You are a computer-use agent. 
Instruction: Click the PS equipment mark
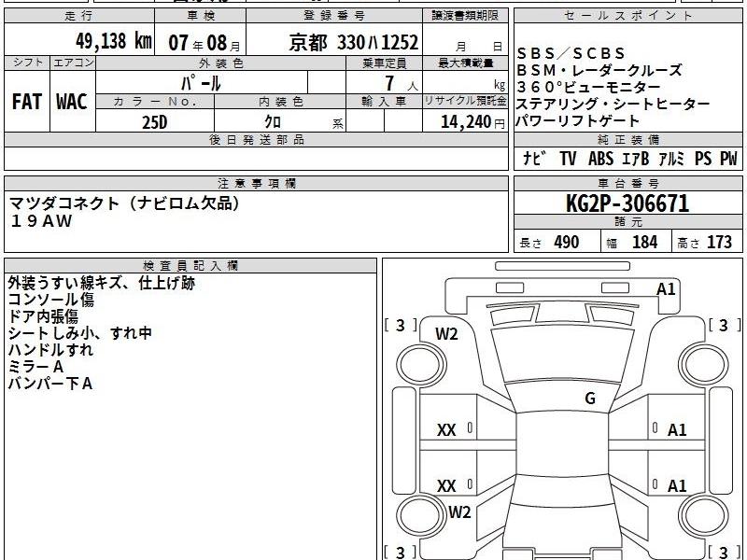[703, 159]
